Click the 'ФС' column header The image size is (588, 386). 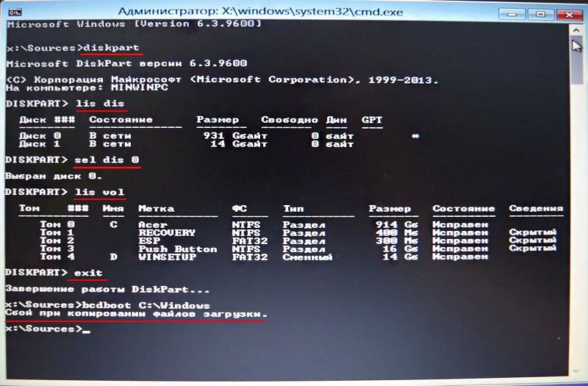pos(240,209)
